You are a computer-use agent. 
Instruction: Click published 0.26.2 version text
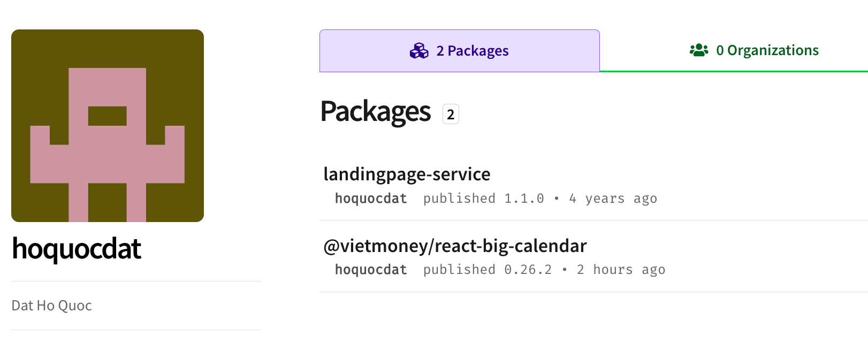click(x=488, y=270)
